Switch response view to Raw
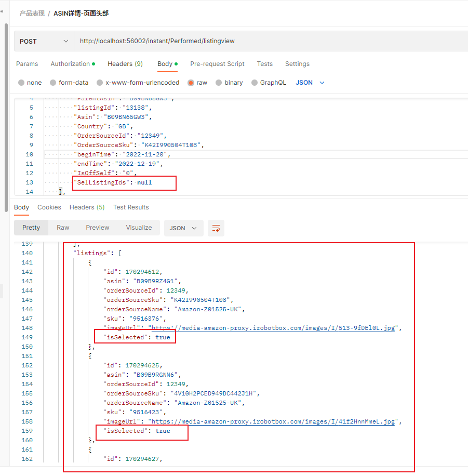This screenshot has height=476, width=468. (x=63, y=228)
